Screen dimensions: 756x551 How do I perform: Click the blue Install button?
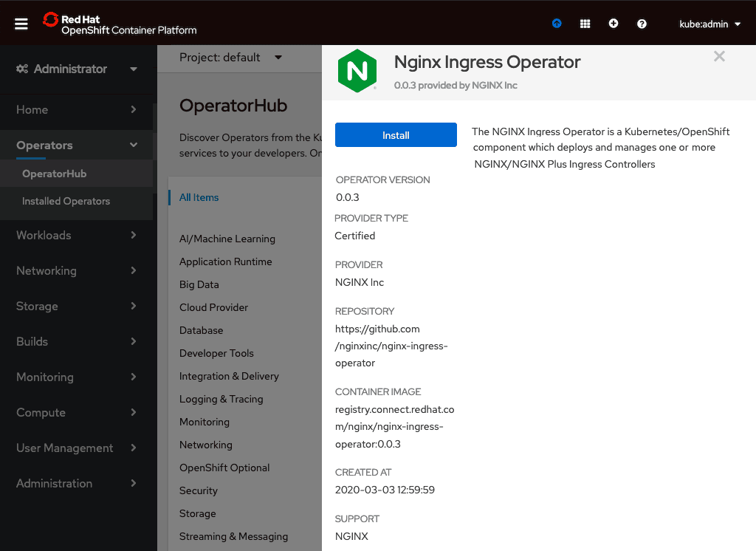tap(396, 135)
